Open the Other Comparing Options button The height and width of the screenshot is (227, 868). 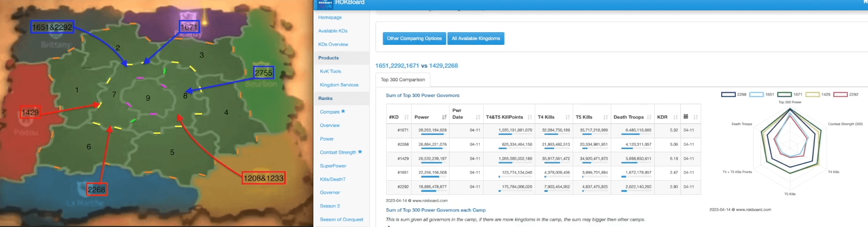point(414,38)
